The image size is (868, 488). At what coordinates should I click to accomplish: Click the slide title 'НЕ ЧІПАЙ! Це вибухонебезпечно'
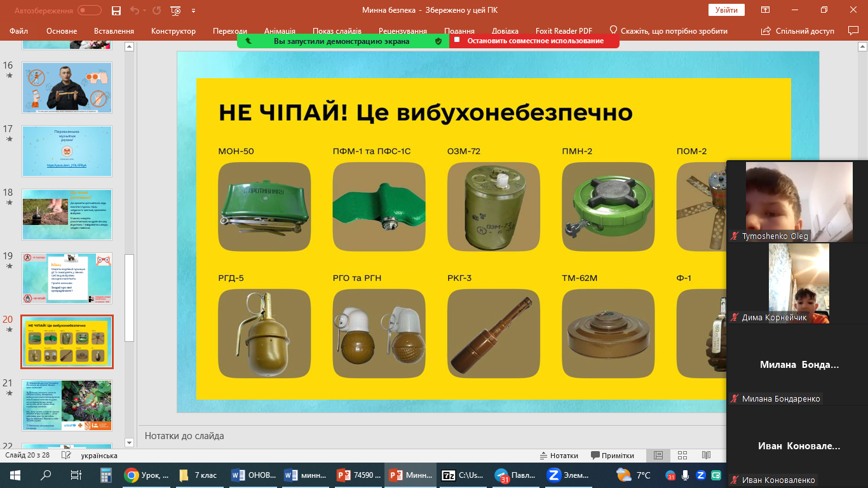[425, 112]
